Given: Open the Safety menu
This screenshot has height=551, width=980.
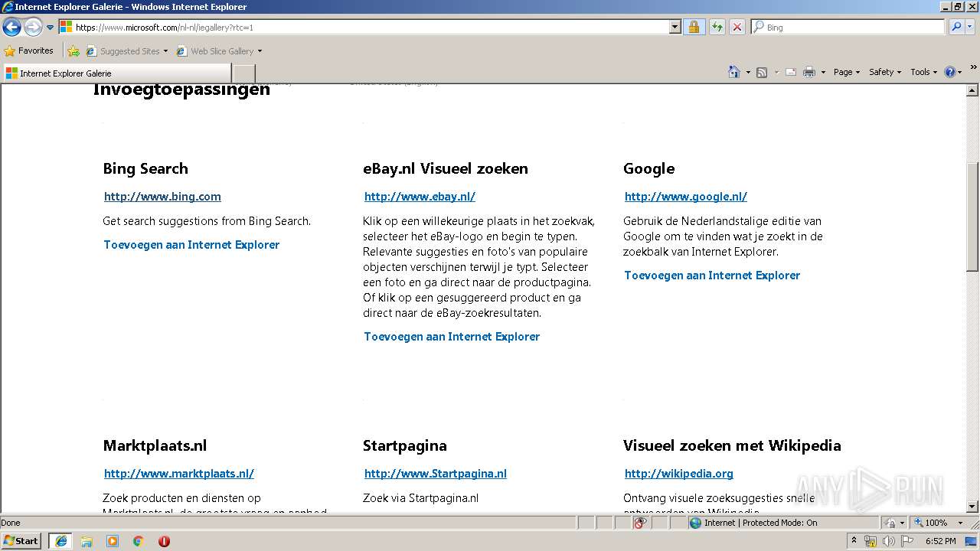Looking at the screenshot, I should pyautogui.click(x=885, y=72).
